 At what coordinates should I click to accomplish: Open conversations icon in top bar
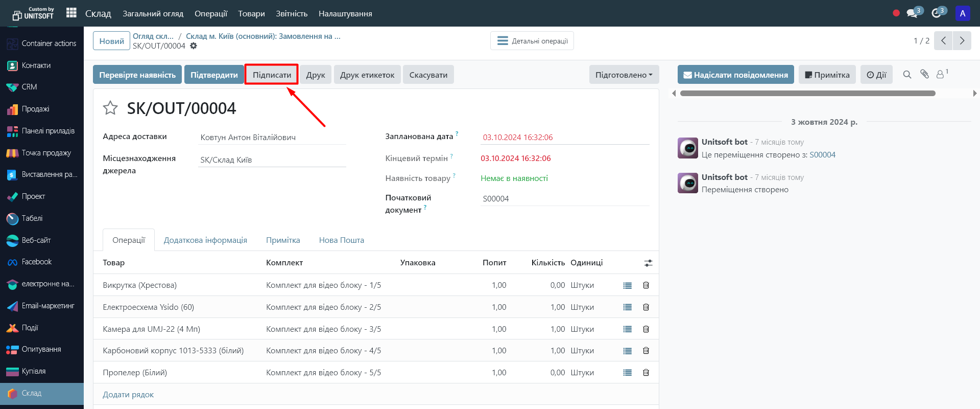[x=913, y=13]
